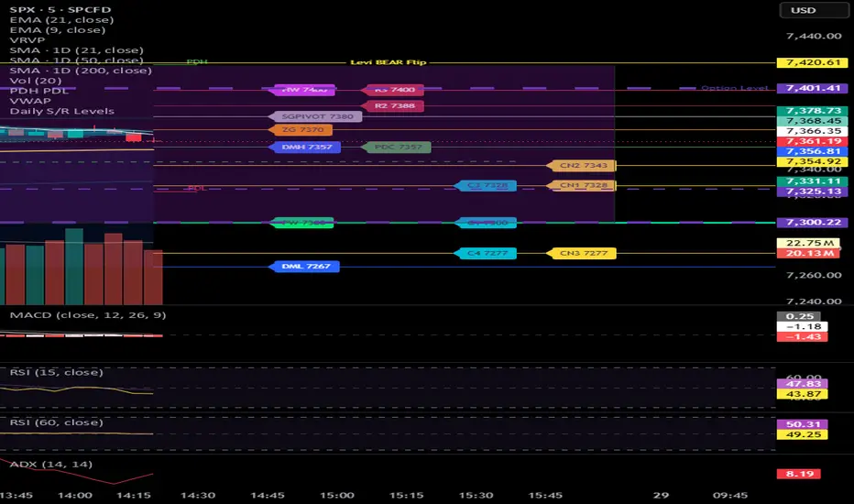Select the 7,300.22 price label
854x504 pixels.
click(x=812, y=223)
